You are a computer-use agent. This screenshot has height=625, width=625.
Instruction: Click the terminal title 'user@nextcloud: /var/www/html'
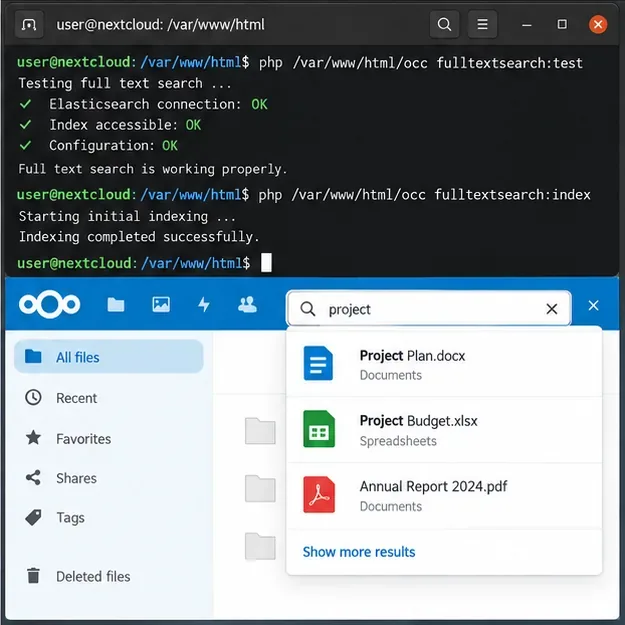pos(160,25)
